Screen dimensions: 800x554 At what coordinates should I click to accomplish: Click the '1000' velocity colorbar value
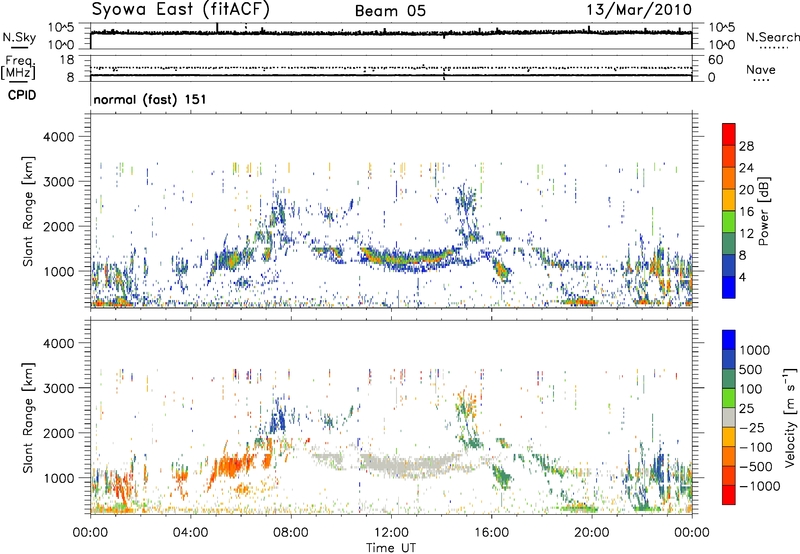point(755,350)
